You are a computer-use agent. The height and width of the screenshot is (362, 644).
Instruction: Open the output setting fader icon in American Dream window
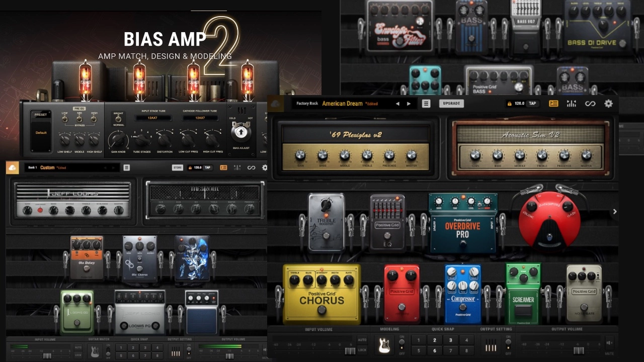coord(492,345)
